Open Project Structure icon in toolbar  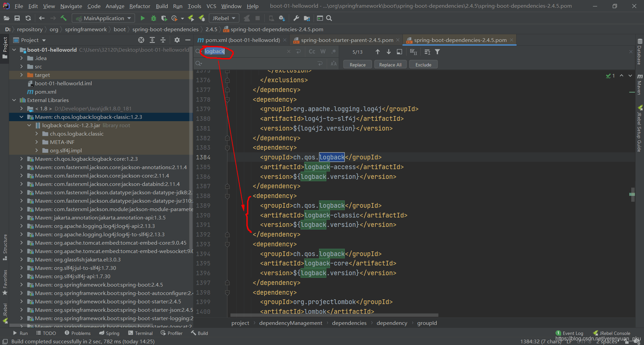[307, 18]
